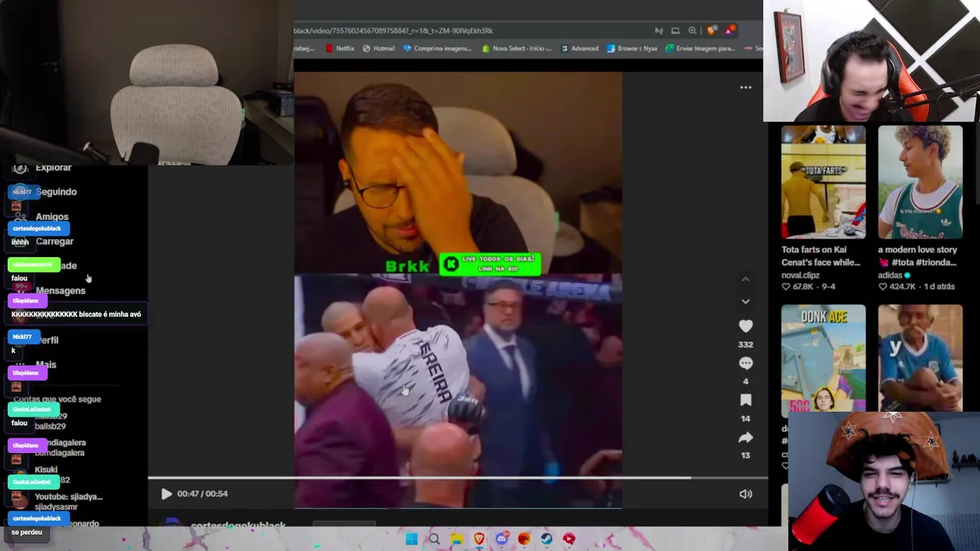
Task: Open the modern love story video thumbnail
Action: point(920,182)
